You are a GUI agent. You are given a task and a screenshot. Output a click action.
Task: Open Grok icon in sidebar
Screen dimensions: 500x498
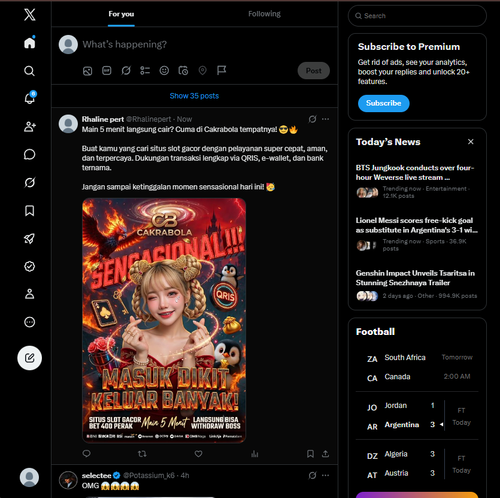[x=30, y=182]
